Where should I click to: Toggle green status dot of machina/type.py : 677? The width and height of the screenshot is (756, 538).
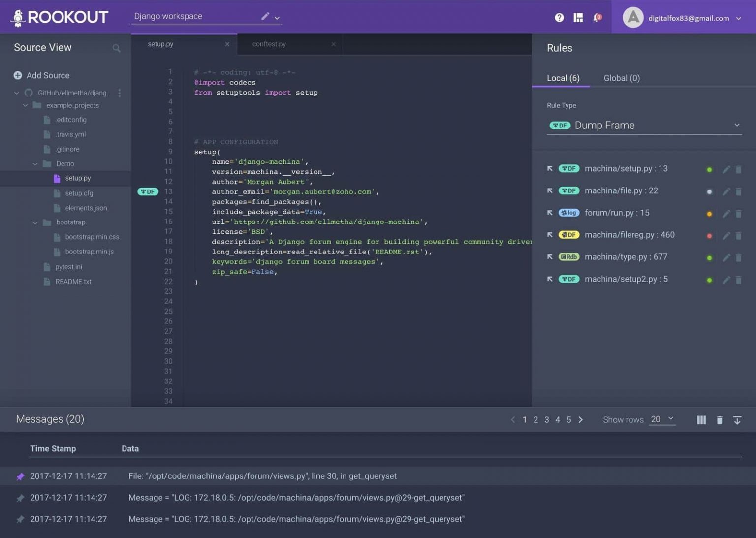pyautogui.click(x=709, y=258)
